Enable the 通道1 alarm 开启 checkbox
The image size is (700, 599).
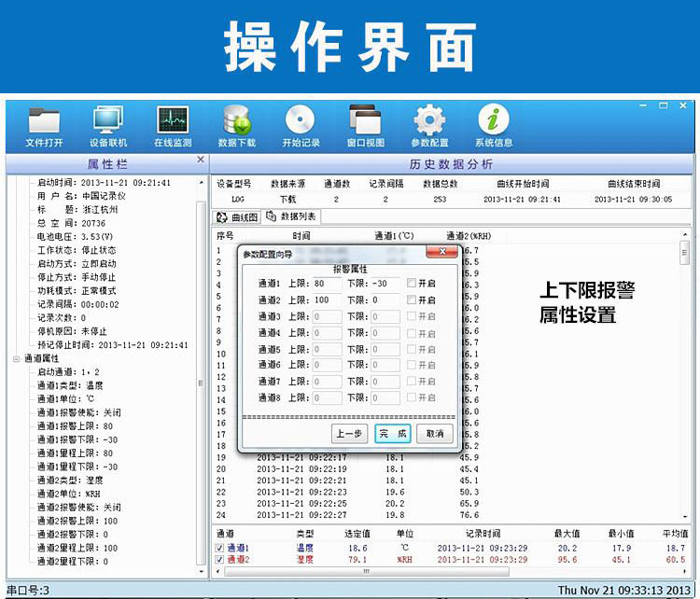(412, 284)
